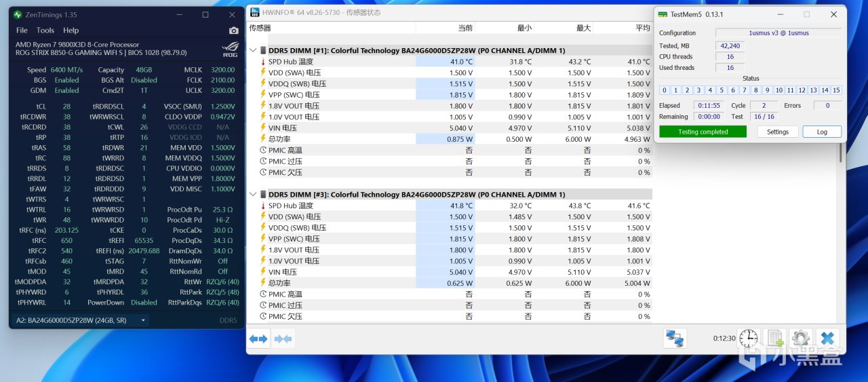Image resolution: width=868 pixels, height=382 pixels.
Task: Click lightning icon of DIMM #1 VIN 电压
Action: [263, 128]
